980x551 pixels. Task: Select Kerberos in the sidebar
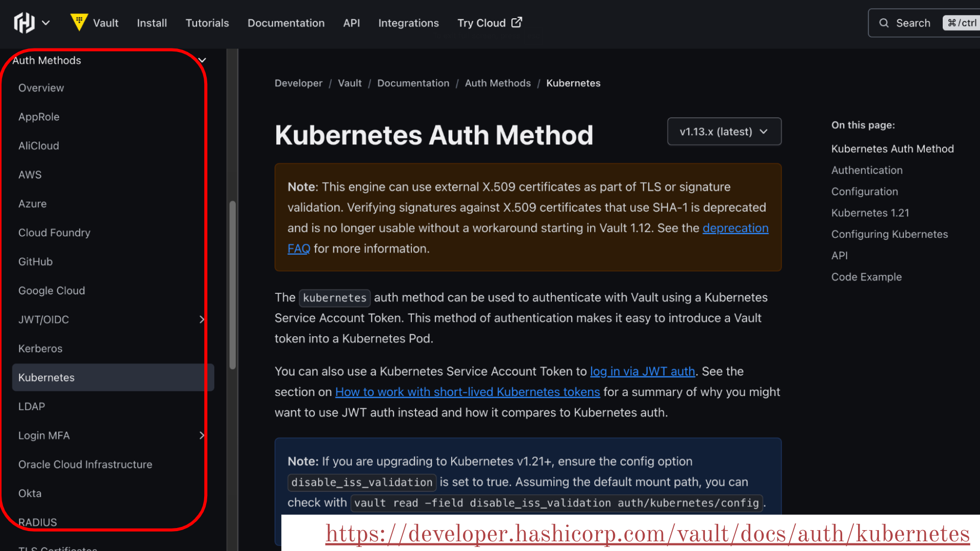coord(40,348)
